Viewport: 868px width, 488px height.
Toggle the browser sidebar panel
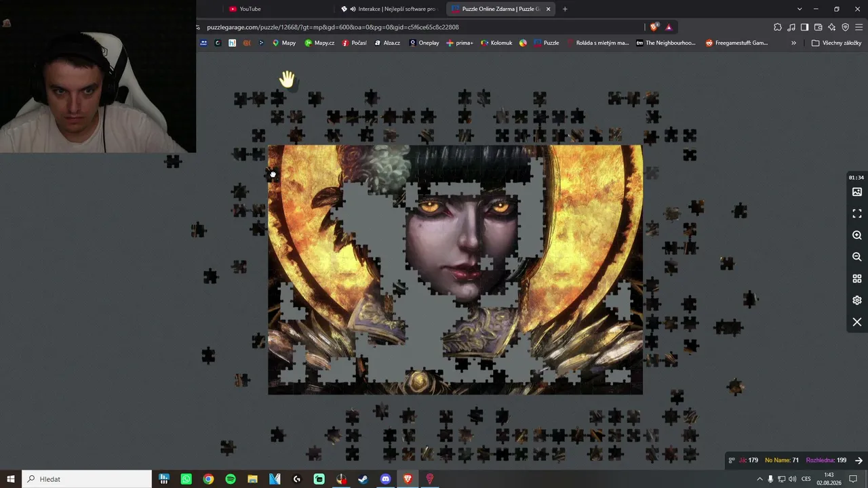point(804,27)
